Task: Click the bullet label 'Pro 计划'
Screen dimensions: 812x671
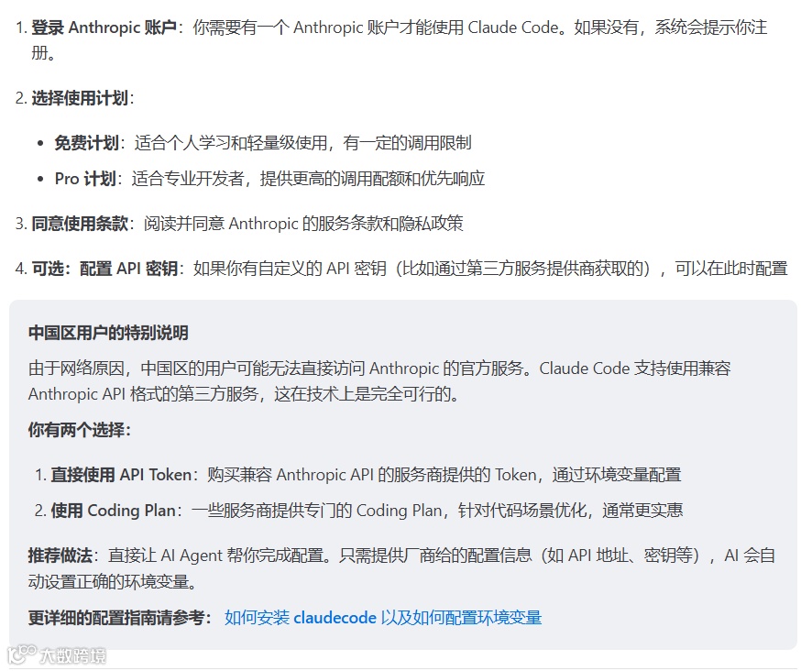Action: tap(85, 179)
